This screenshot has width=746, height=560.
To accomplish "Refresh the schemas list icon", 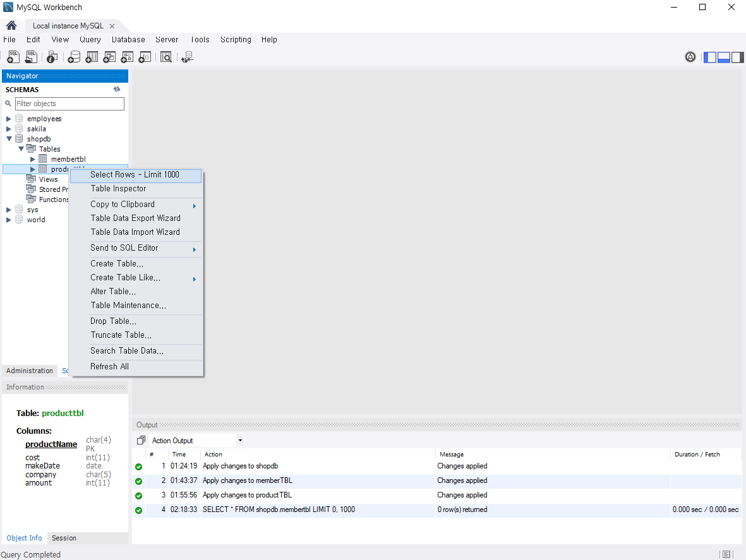I will (x=117, y=90).
